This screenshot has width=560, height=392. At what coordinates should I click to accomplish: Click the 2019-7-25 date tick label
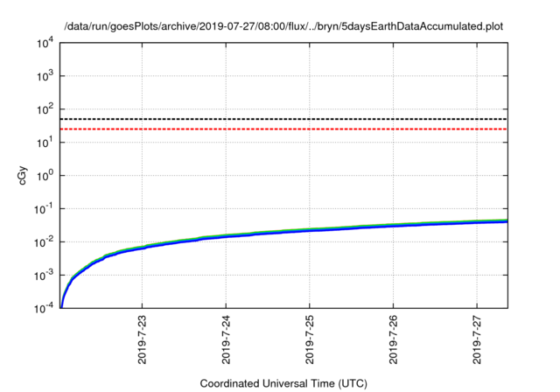(310, 339)
